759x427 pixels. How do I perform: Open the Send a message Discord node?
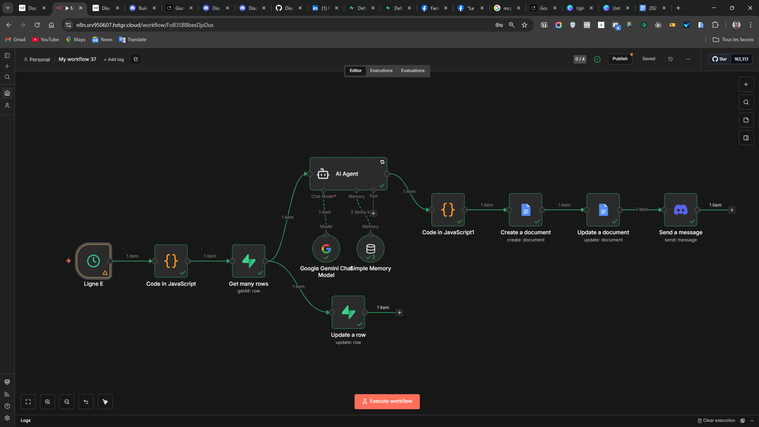(x=680, y=210)
